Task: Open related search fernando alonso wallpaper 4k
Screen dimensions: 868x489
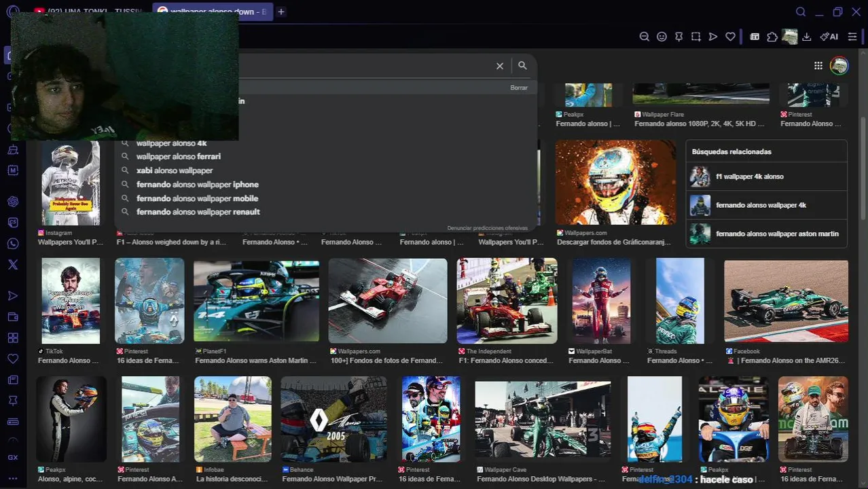Action: [x=767, y=205]
